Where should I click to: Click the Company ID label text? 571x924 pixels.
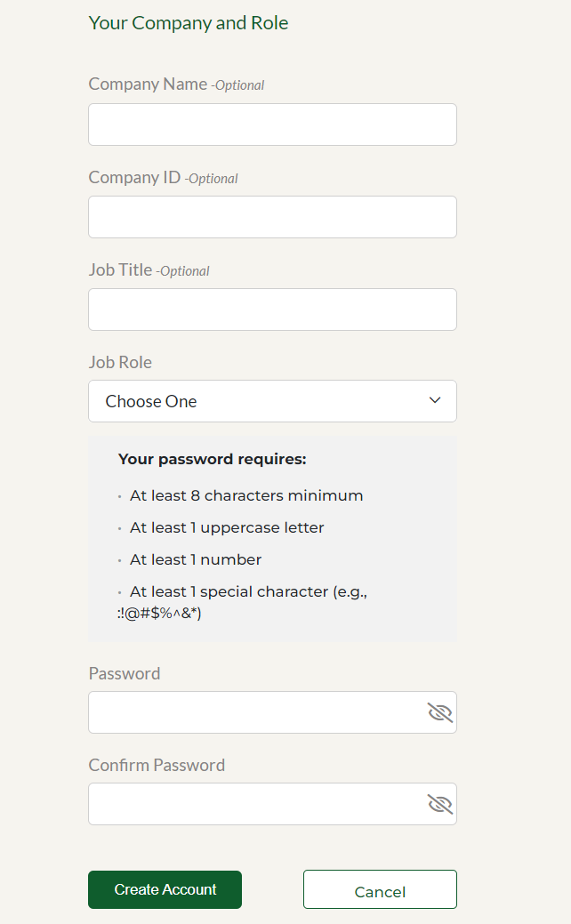pyautogui.click(x=134, y=177)
